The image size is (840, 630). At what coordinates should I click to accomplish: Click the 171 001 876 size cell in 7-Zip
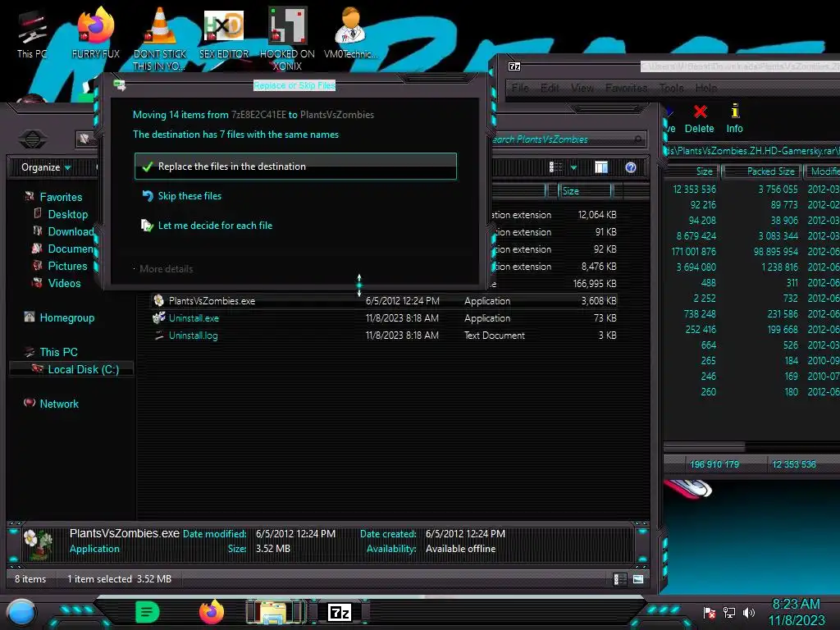[x=693, y=251]
